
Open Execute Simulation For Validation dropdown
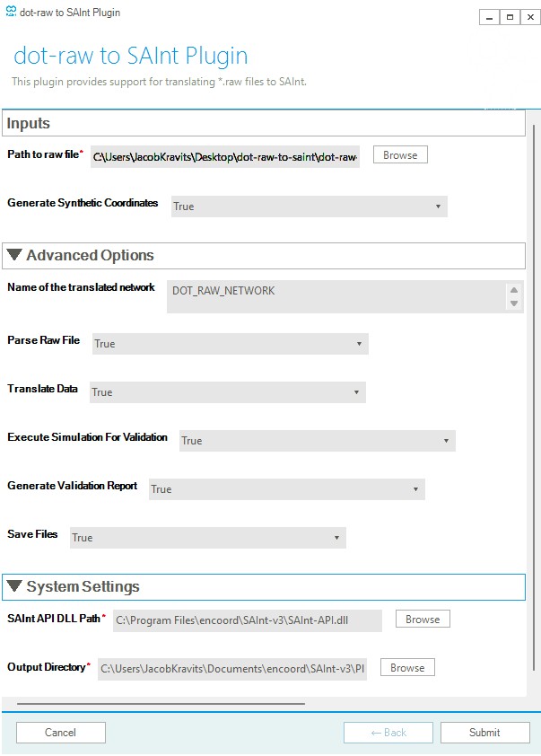(317, 441)
